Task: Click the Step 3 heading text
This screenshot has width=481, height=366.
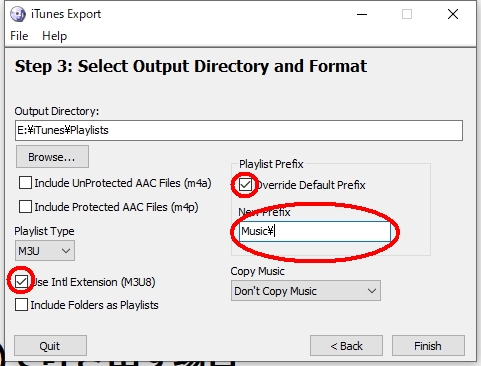Action: pyautogui.click(x=191, y=66)
